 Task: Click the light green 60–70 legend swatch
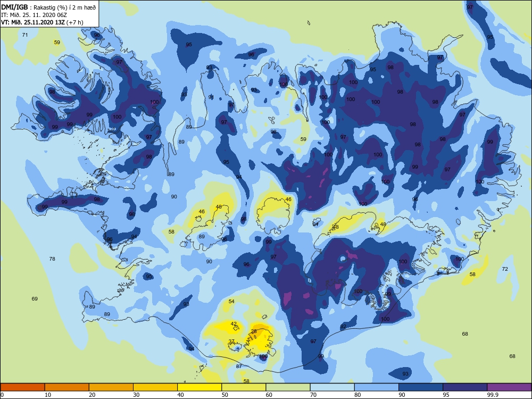point(288,387)
